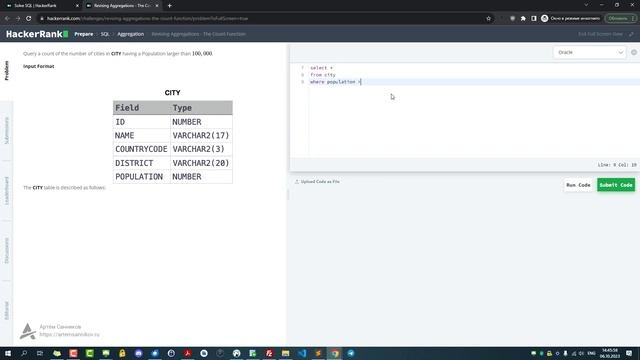Open the browser extensions puzzle icon
Viewport: 640px width, 360px height.
coord(523,18)
